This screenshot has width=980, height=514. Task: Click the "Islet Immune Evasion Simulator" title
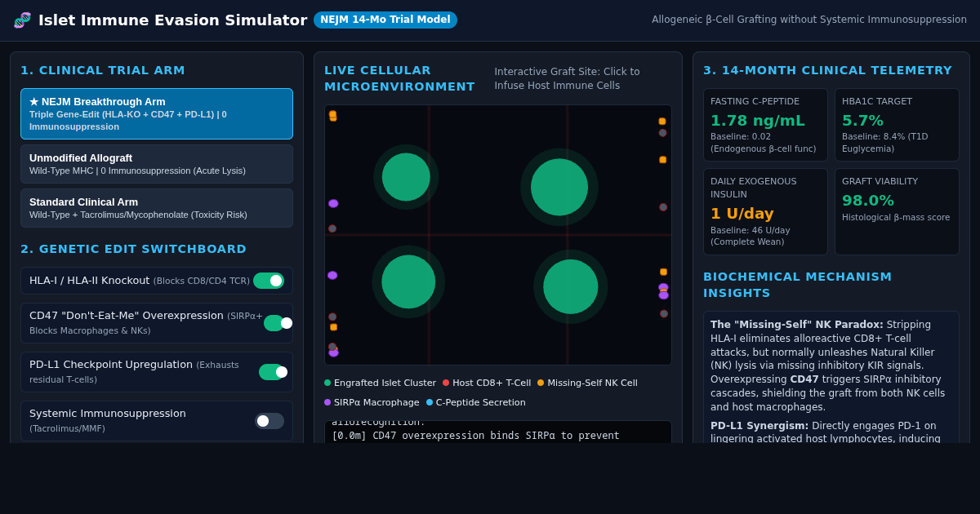[172, 20]
